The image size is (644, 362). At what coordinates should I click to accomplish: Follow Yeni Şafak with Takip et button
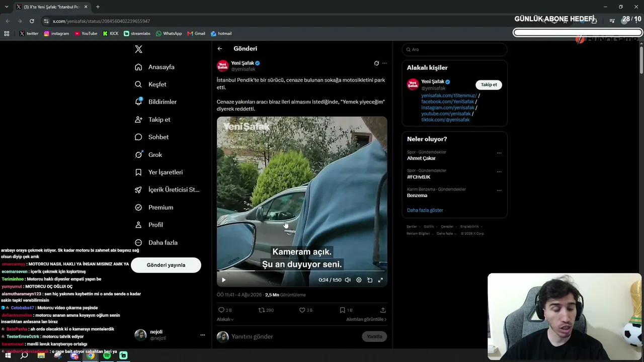[x=489, y=84]
